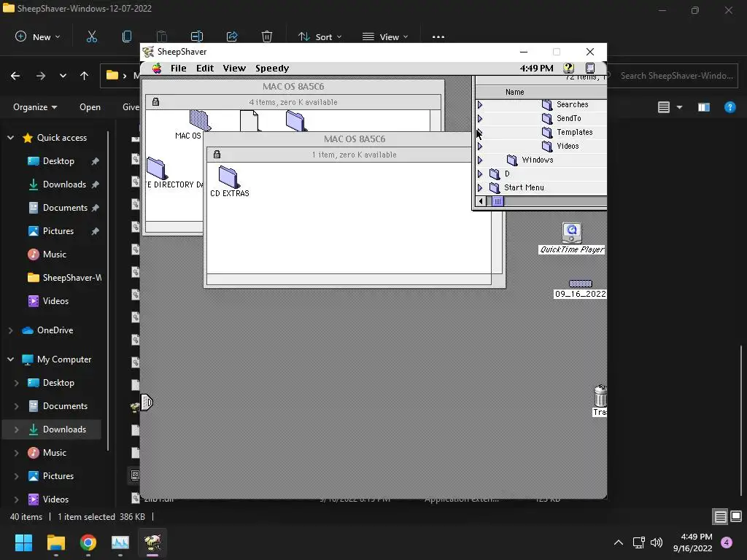Open the Apple menu in SheepShaver
747x560 pixels.
point(157,68)
